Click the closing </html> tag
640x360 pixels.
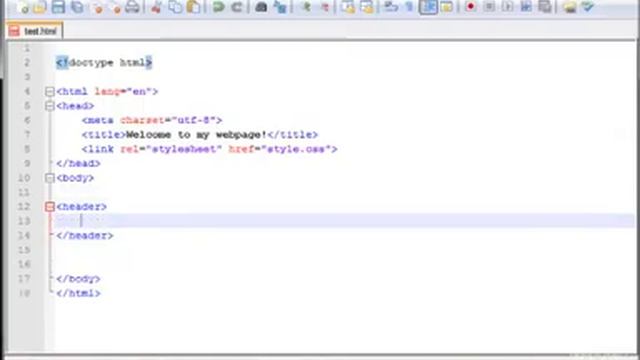pos(78,293)
